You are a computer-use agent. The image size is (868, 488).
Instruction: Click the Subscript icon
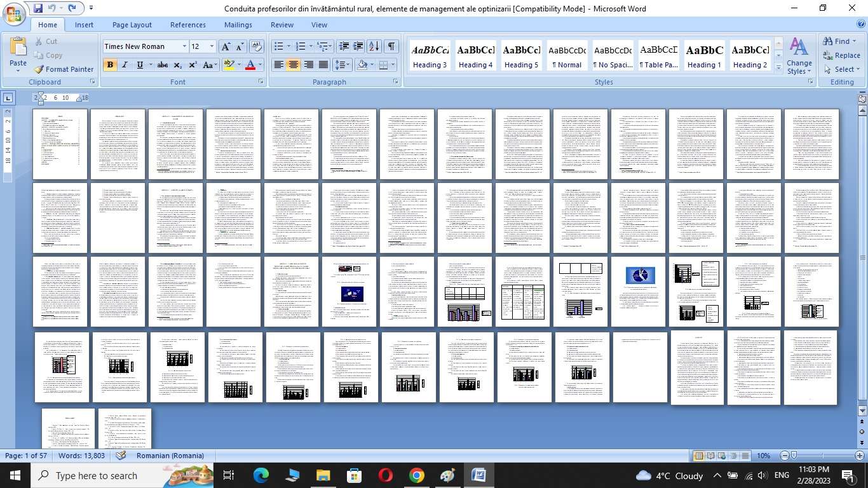tap(178, 65)
